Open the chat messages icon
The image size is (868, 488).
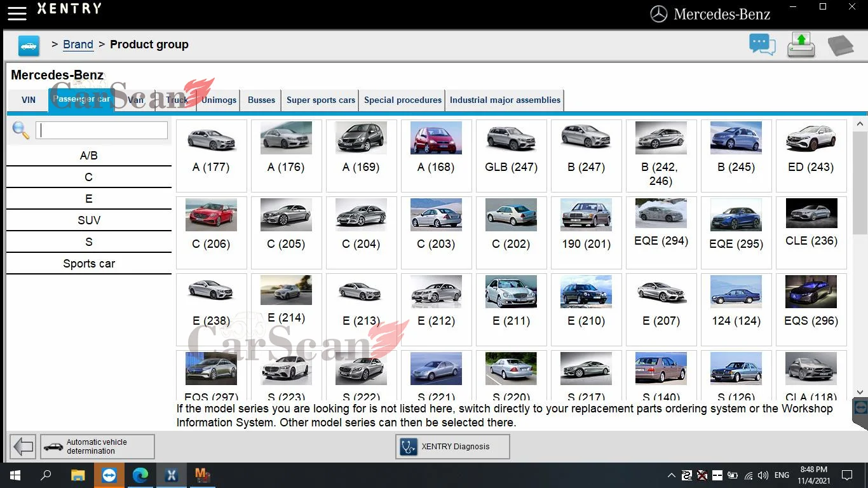point(763,44)
